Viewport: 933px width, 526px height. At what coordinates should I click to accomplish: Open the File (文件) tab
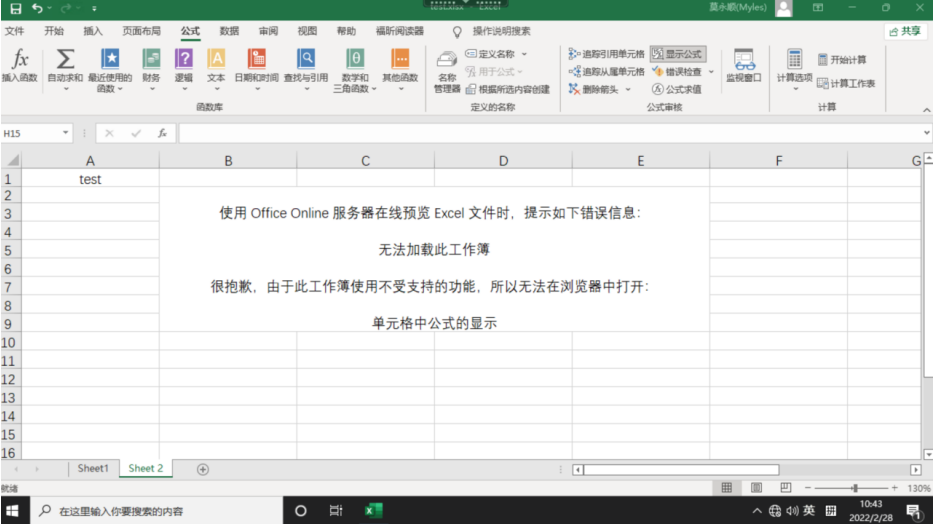click(x=14, y=31)
